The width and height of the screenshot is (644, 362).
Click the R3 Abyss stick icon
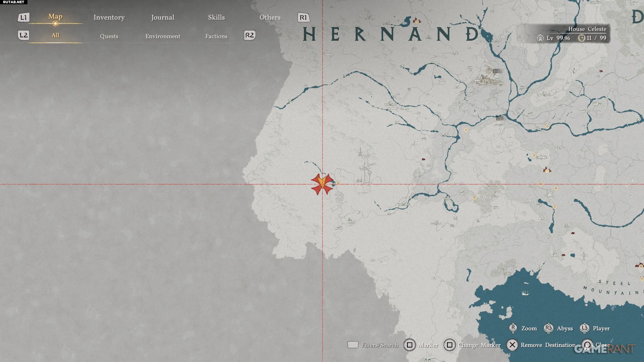(548, 328)
